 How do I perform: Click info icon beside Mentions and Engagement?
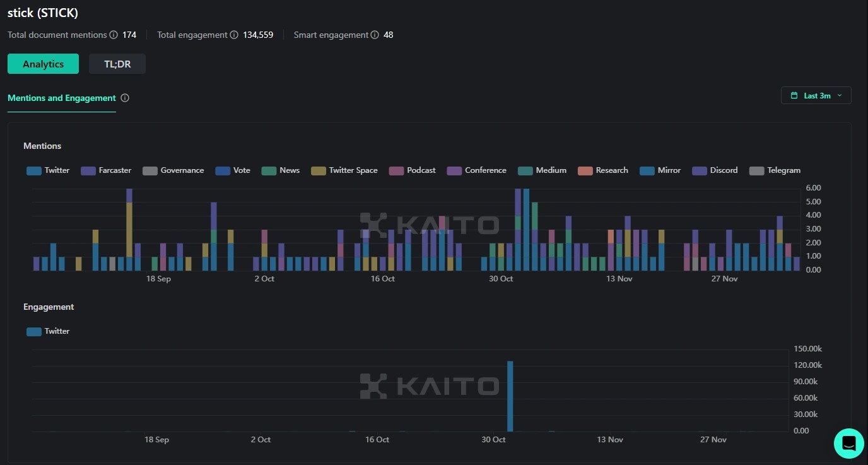125,98
